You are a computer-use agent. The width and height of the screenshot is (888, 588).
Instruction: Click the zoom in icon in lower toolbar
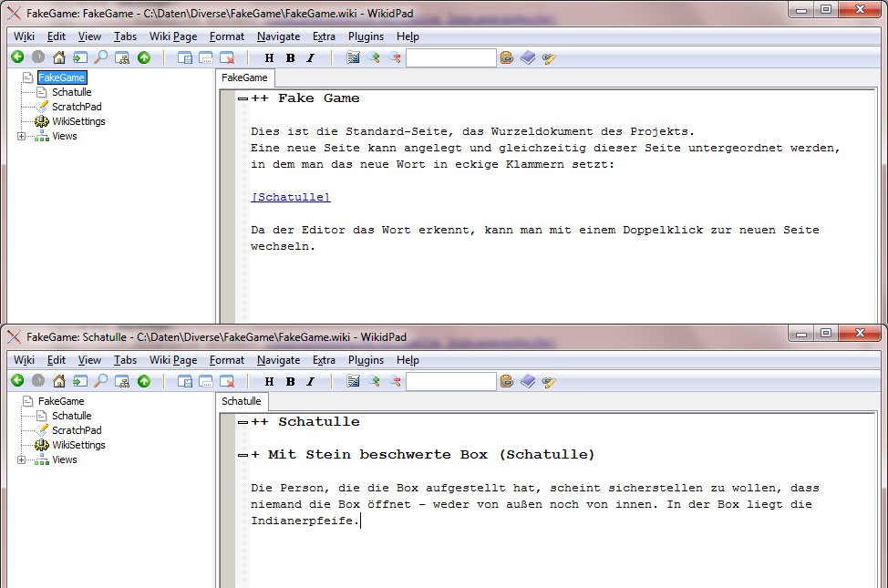(375, 381)
